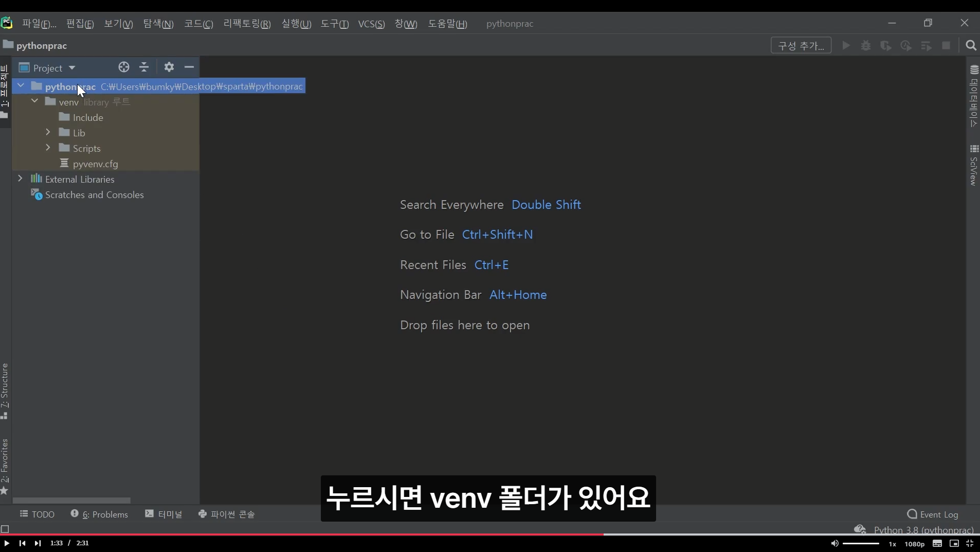Viewport: 980px width, 552px height.
Task: Open the 6: Problems tool window
Action: point(99,514)
